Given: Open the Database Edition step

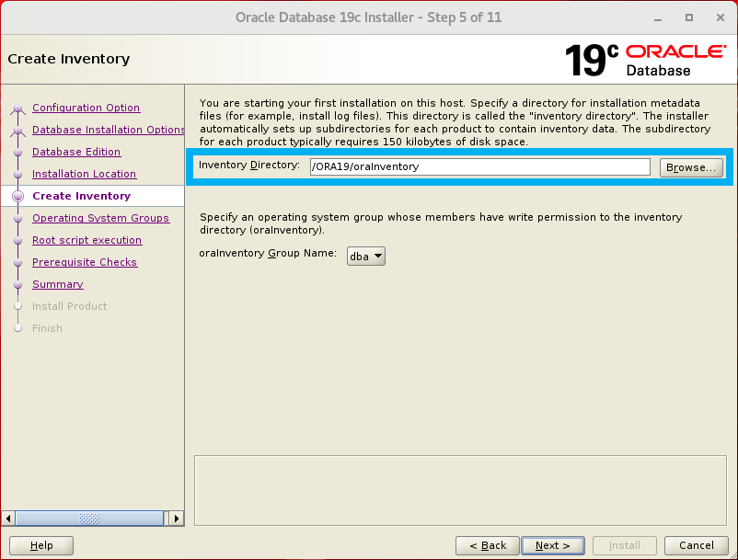Looking at the screenshot, I should point(76,152).
